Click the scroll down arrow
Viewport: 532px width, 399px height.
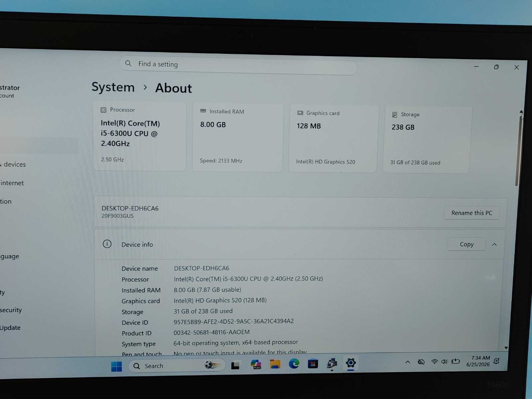[x=506, y=348]
